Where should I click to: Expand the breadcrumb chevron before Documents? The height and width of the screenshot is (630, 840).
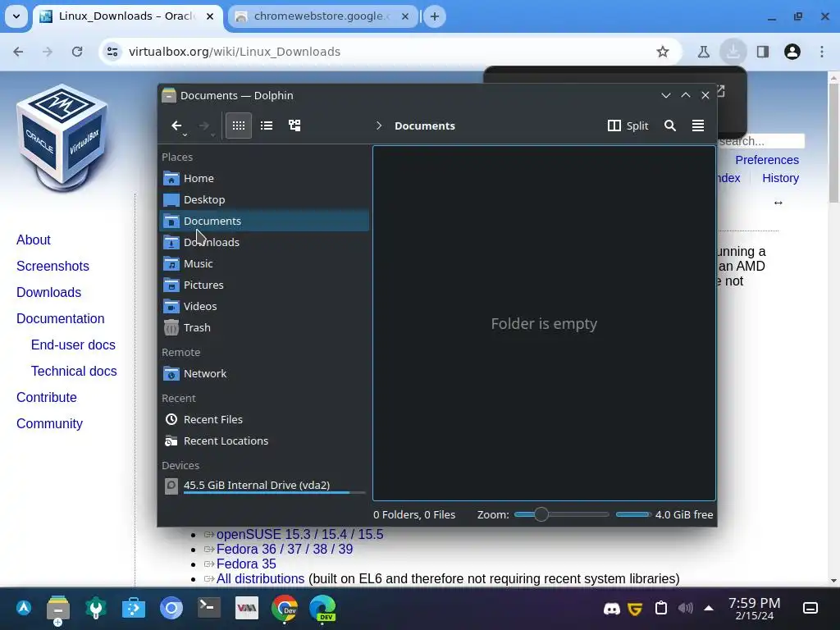tap(379, 126)
